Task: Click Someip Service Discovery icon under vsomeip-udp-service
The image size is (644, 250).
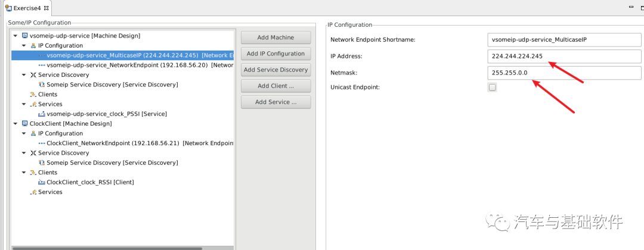Action: click(42, 85)
